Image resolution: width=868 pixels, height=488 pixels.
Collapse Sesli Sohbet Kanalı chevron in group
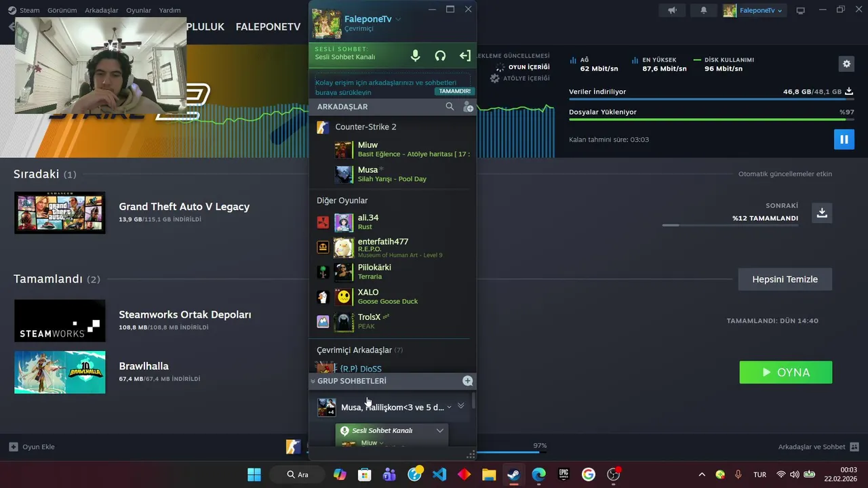click(440, 430)
